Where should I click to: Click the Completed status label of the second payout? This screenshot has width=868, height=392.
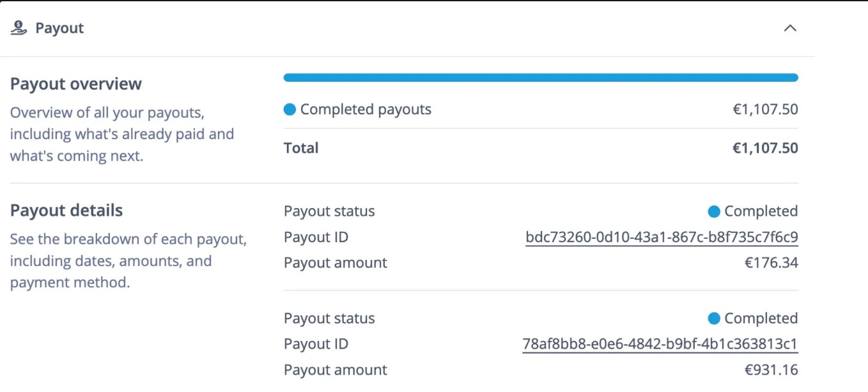(760, 318)
